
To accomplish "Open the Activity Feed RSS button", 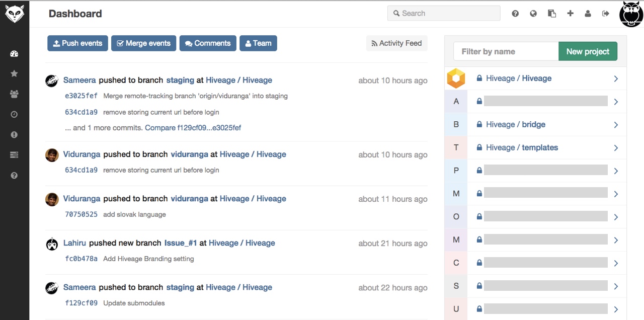I will point(396,43).
